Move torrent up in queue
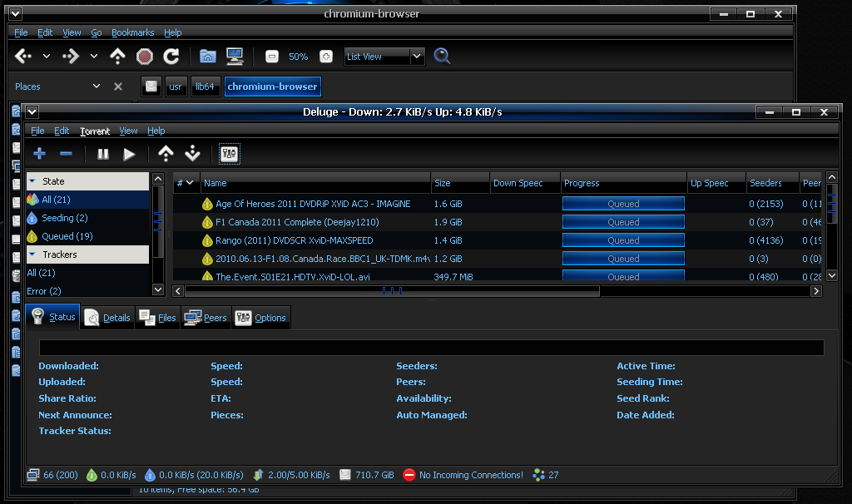 (166, 154)
